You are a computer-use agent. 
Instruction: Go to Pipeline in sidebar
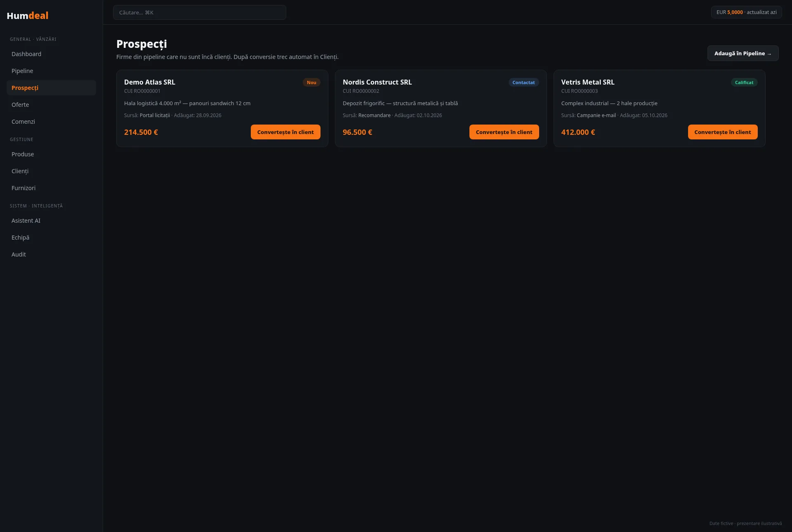click(x=51, y=71)
